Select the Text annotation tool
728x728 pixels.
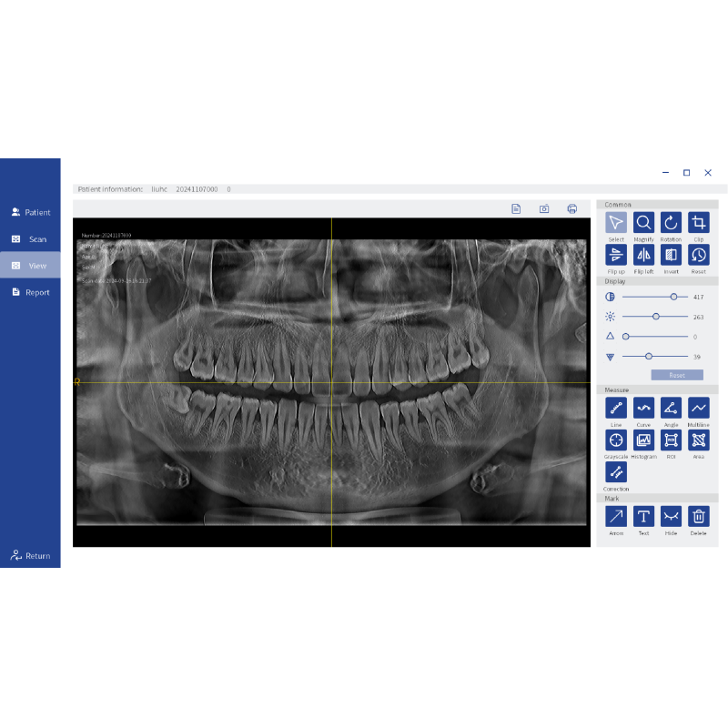(x=643, y=516)
